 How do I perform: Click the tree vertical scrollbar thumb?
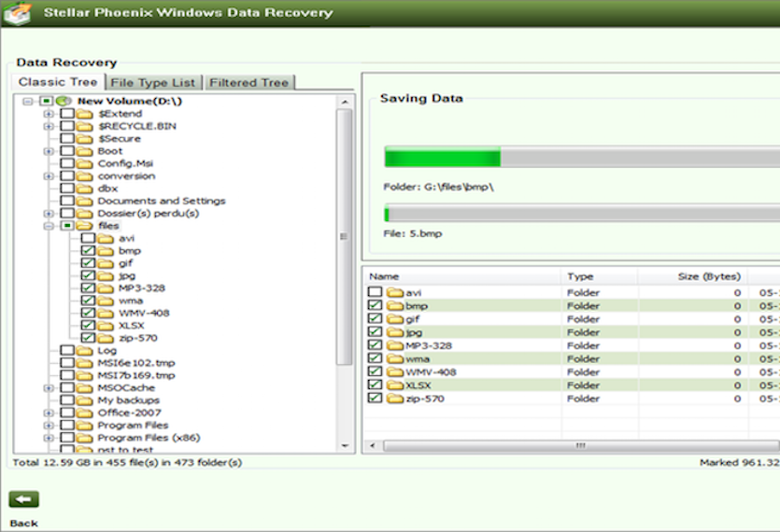(x=344, y=237)
